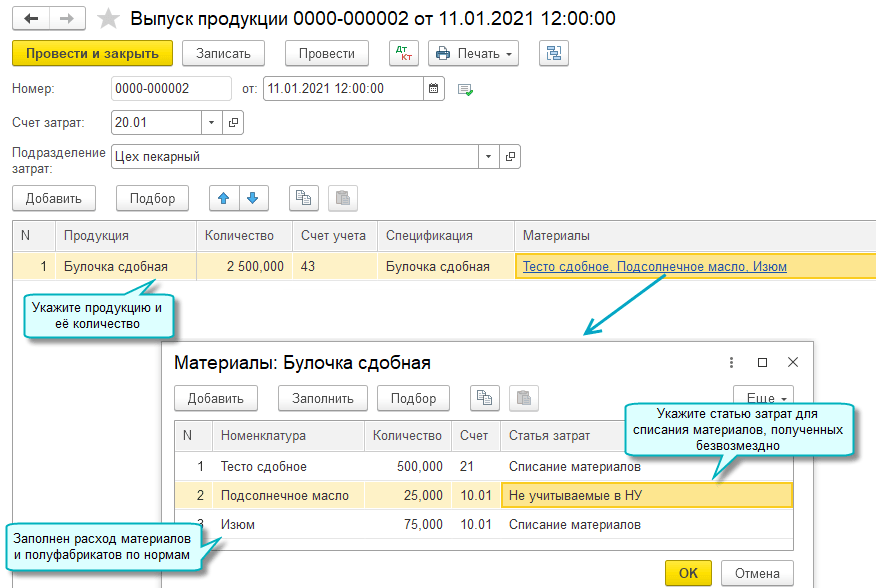Image resolution: width=876 pixels, height=588 pixels.
Task: Move product row down with blue arrow
Action: pyautogui.click(x=253, y=198)
